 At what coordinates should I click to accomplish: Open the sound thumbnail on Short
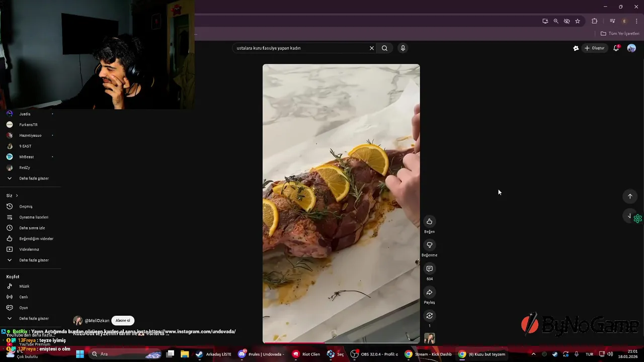point(429,338)
